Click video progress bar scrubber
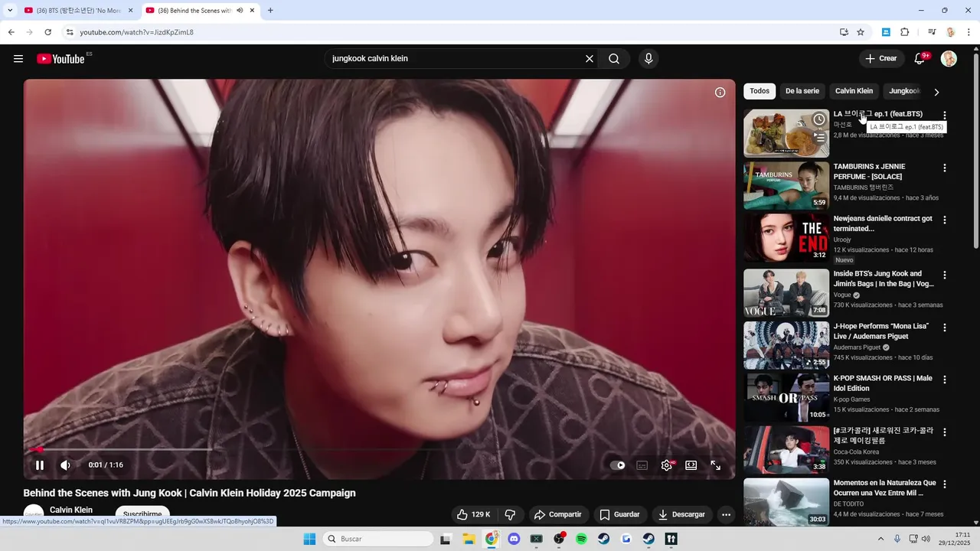The width and height of the screenshot is (980, 551). coord(40,450)
